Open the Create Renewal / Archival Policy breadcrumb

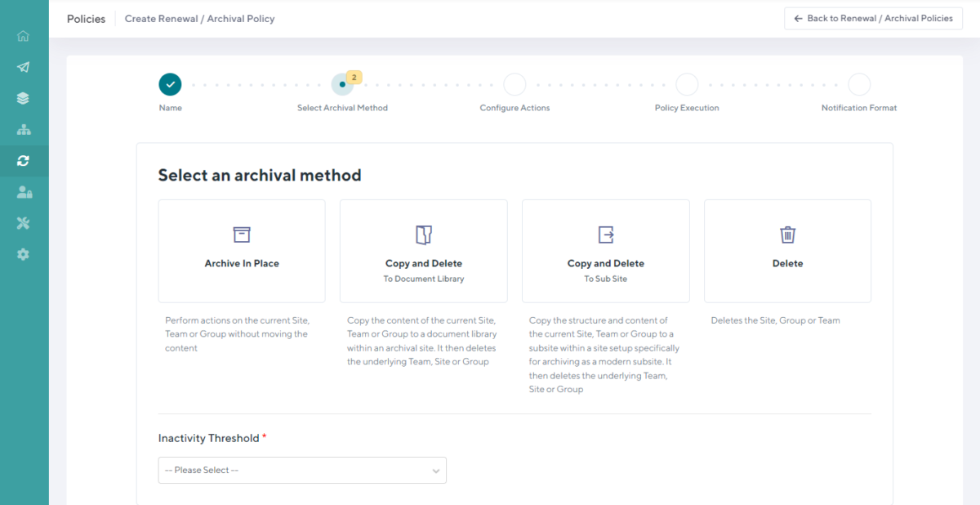tap(199, 18)
